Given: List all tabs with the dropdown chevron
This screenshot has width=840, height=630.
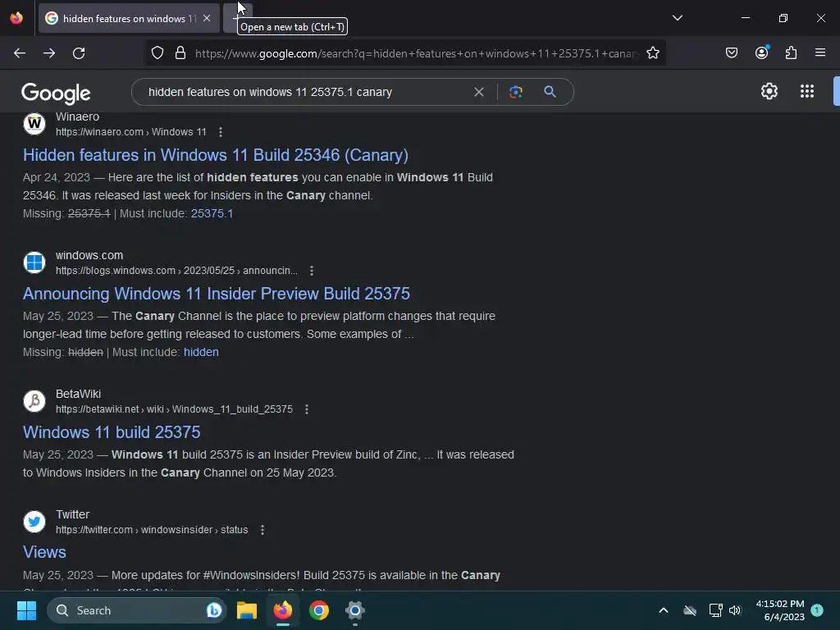Looking at the screenshot, I should (x=677, y=18).
